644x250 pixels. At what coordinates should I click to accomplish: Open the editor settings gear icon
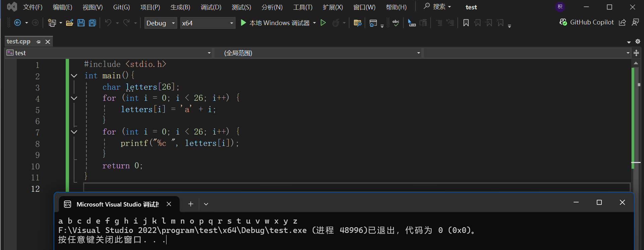coord(638,41)
